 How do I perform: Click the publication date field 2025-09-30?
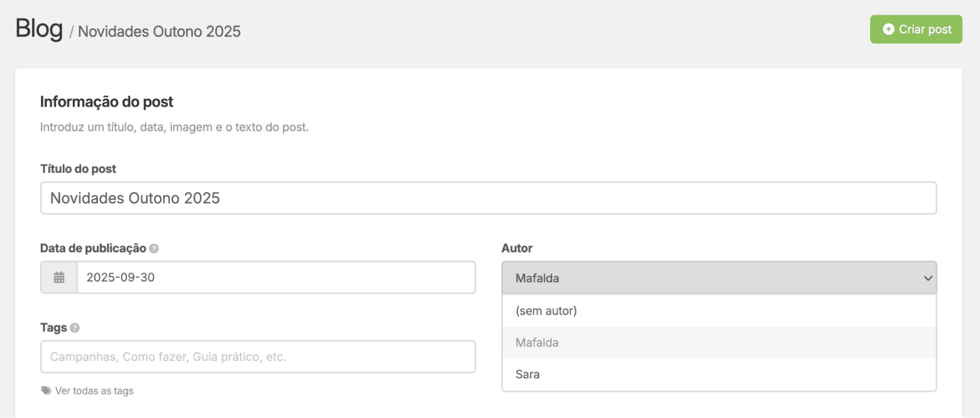[276, 278]
